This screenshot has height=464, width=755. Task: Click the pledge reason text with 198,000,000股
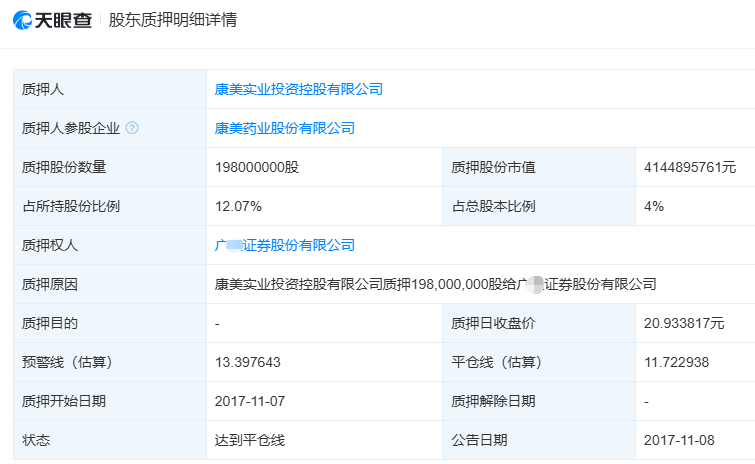(x=436, y=284)
